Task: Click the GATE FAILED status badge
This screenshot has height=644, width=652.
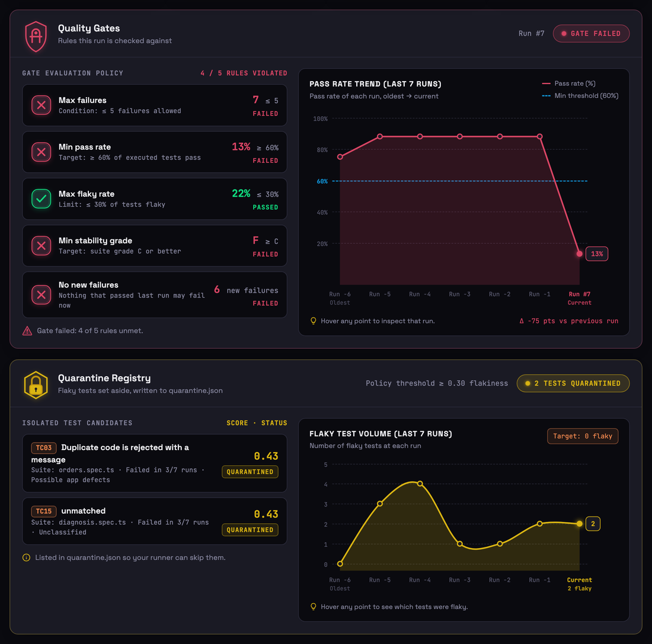Action: pyautogui.click(x=591, y=34)
